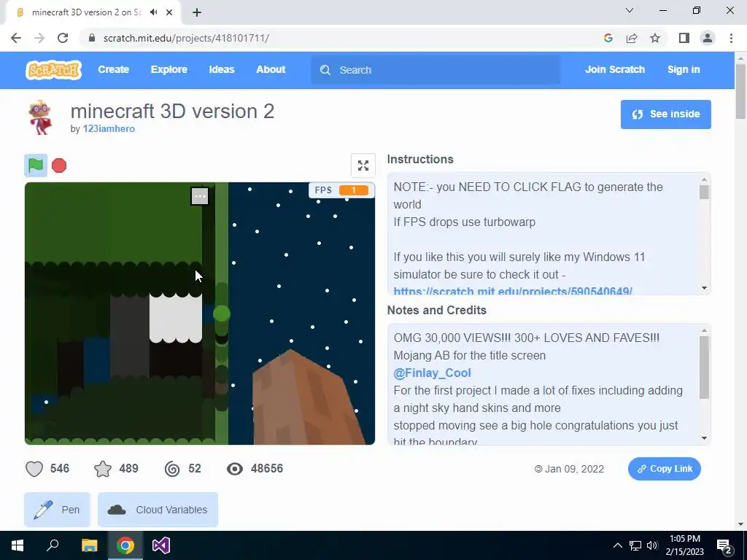Open the Chrome profile menu
Viewport: 747px width, 560px height.
[x=708, y=38]
